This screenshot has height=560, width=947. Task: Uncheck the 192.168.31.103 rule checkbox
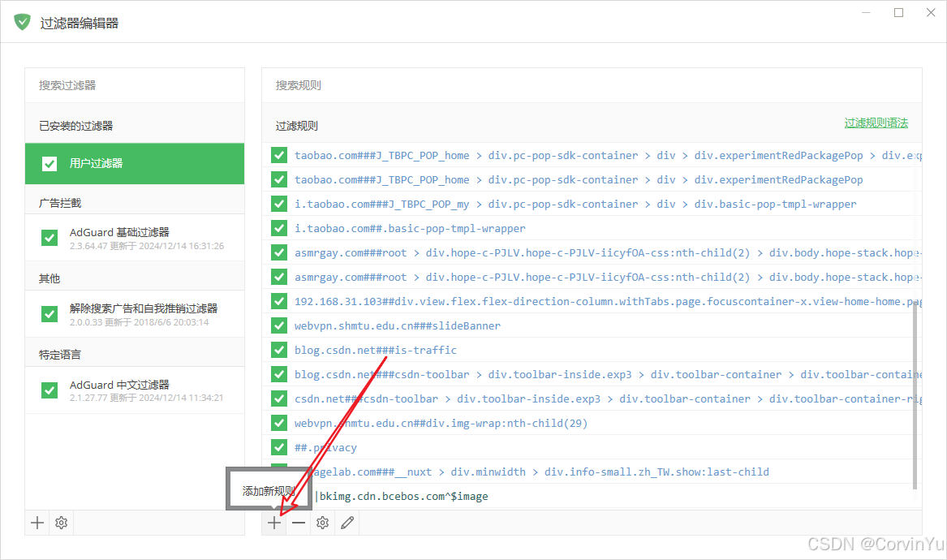(x=279, y=301)
